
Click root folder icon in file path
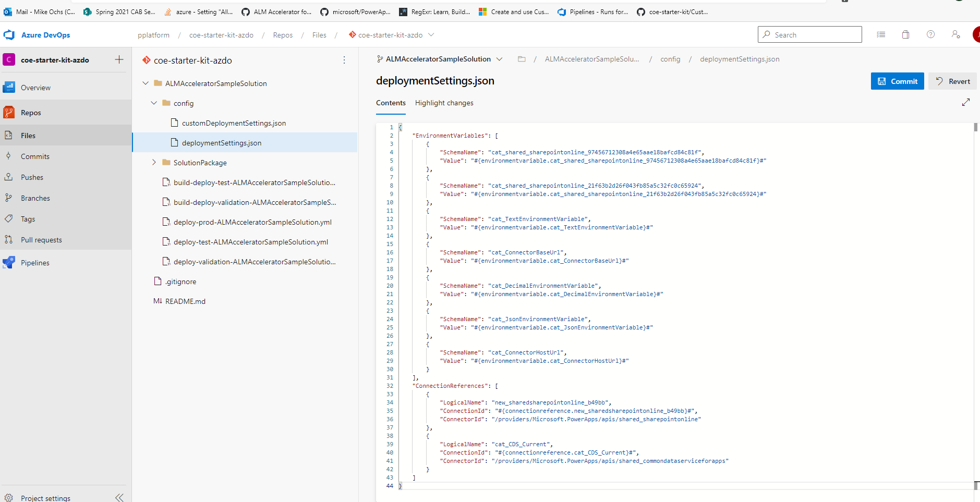pyautogui.click(x=522, y=59)
